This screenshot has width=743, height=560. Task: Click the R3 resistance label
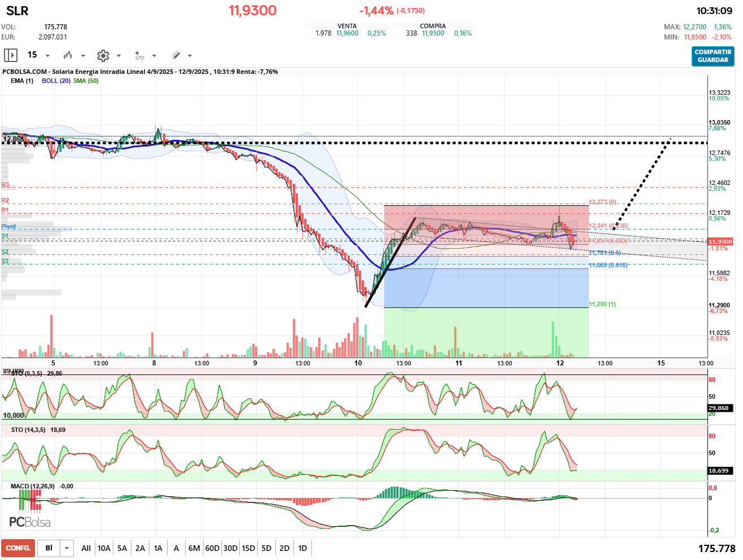pyautogui.click(x=5, y=185)
